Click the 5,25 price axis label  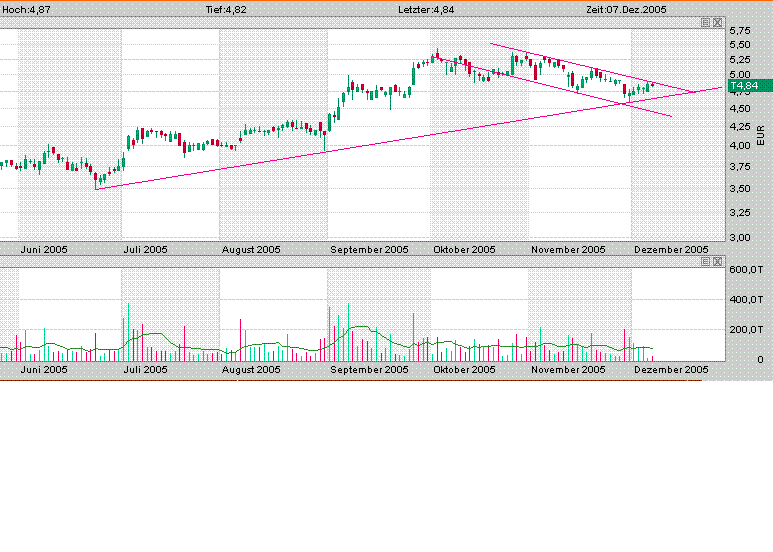(x=739, y=60)
